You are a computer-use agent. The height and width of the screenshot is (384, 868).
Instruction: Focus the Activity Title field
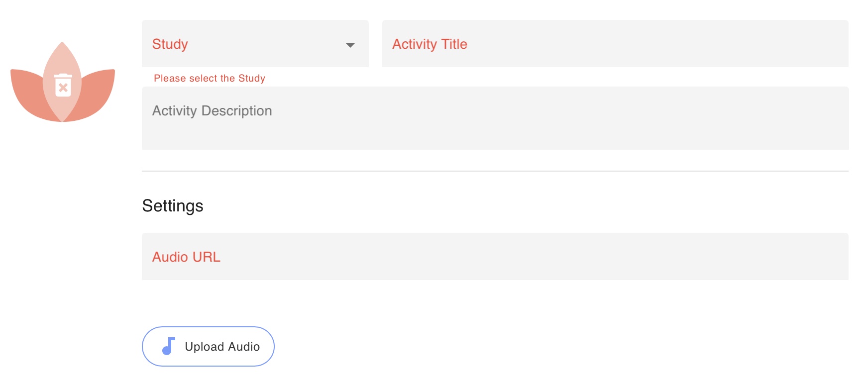coord(615,44)
